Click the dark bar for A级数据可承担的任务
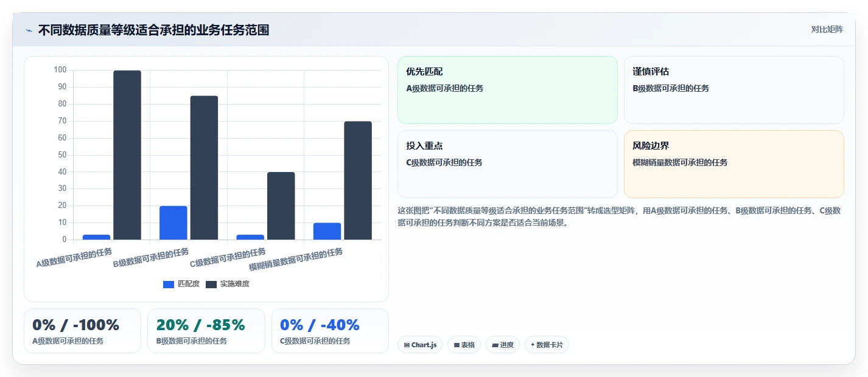868x377 pixels. click(127, 155)
